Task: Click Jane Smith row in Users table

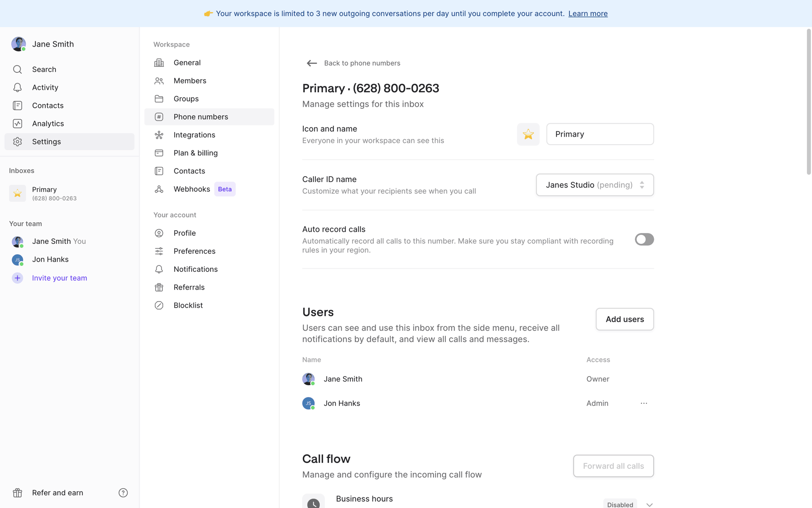Action: coord(478,379)
